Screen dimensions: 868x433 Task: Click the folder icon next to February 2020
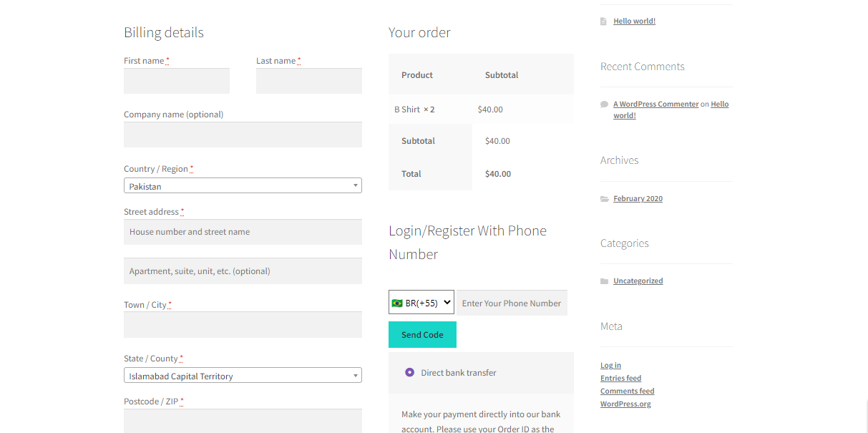click(605, 199)
